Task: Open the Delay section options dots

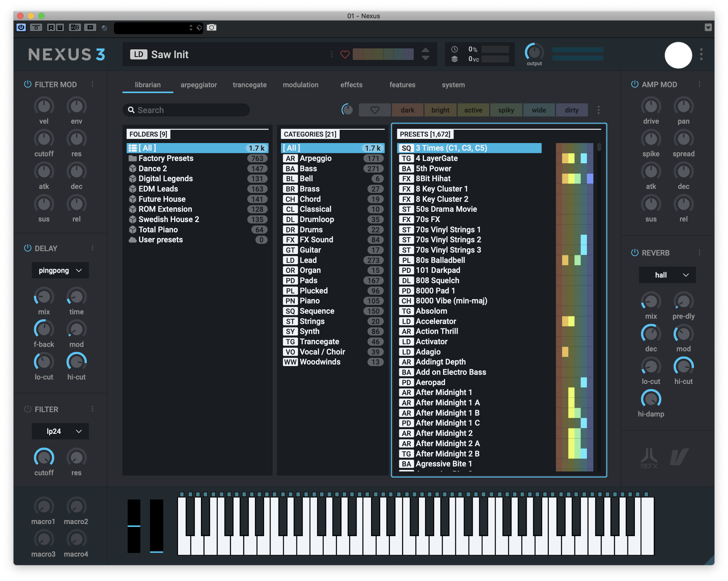Action: 93,248
